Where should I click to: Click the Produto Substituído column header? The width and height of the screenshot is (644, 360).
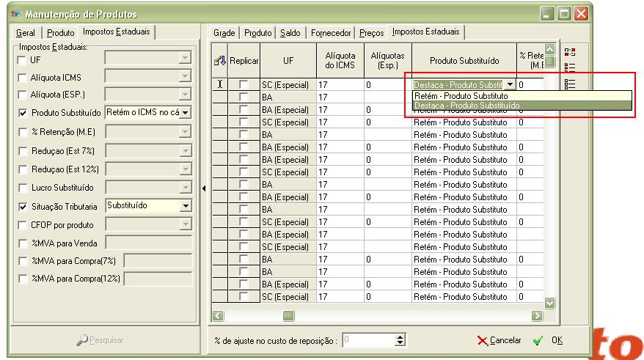464,61
